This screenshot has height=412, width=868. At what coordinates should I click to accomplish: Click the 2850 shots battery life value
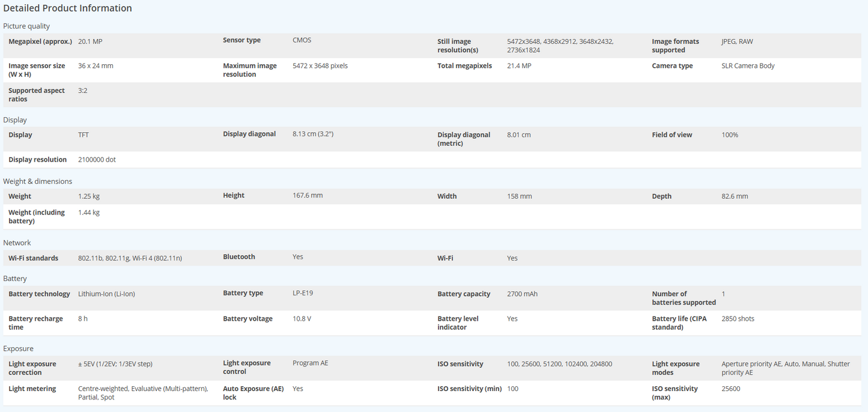pyautogui.click(x=738, y=319)
